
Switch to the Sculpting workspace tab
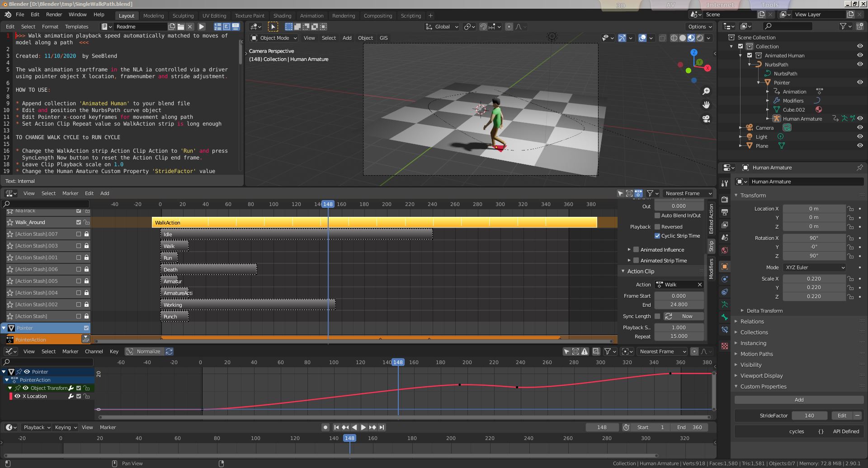183,16
